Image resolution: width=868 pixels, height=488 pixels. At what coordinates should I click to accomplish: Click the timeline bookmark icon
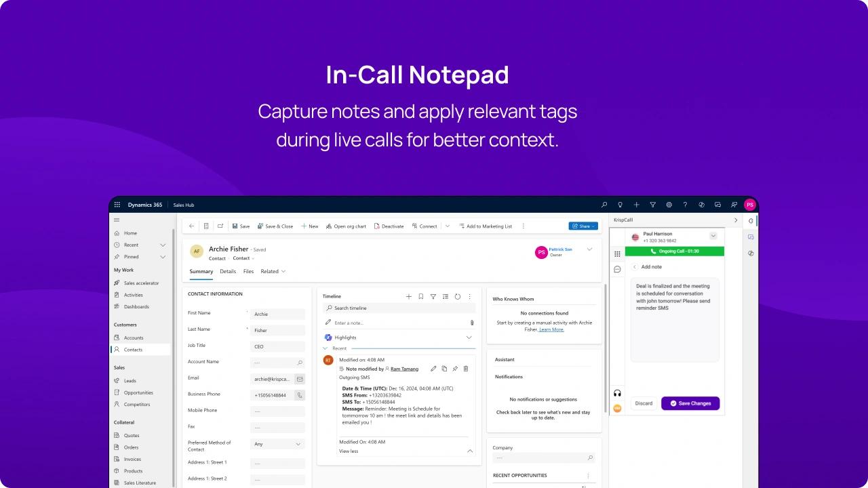pyautogui.click(x=421, y=296)
